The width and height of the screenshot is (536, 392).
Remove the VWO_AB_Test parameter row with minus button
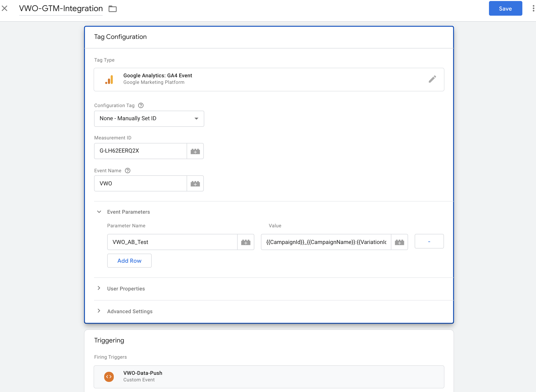429,241
